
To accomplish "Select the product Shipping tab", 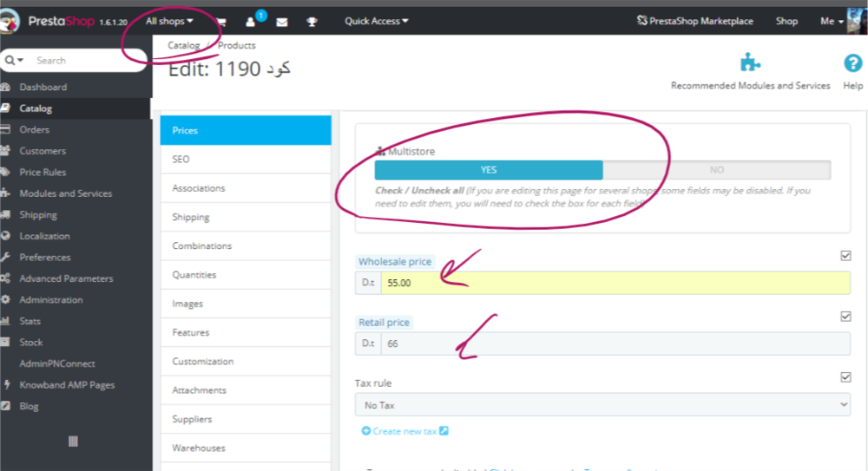I will pos(246,217).
